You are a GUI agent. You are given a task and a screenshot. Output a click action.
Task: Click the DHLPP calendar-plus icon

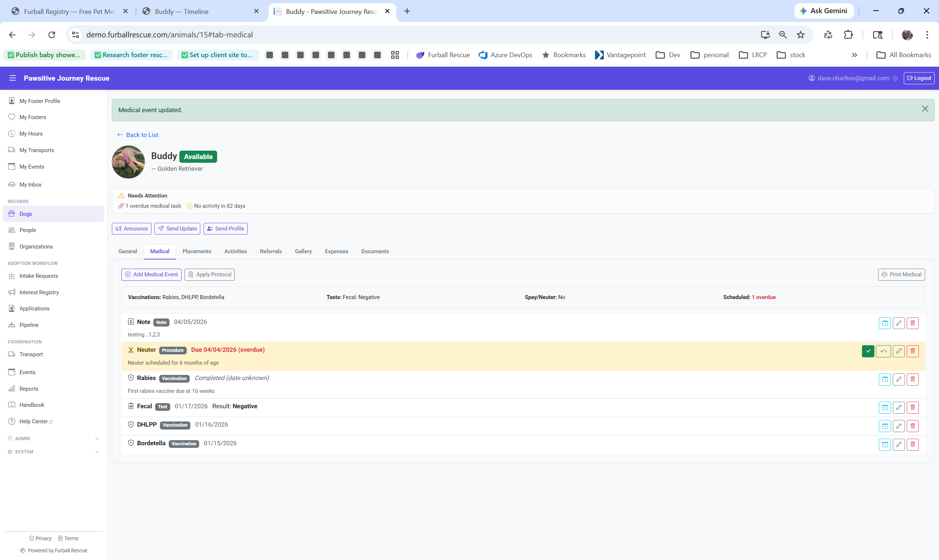(x=884, y=426)
